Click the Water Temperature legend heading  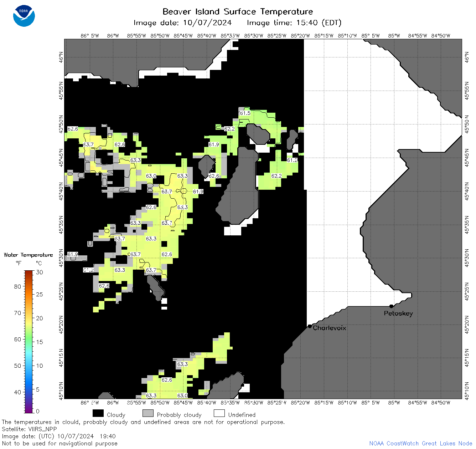click(x=28, y=255)
